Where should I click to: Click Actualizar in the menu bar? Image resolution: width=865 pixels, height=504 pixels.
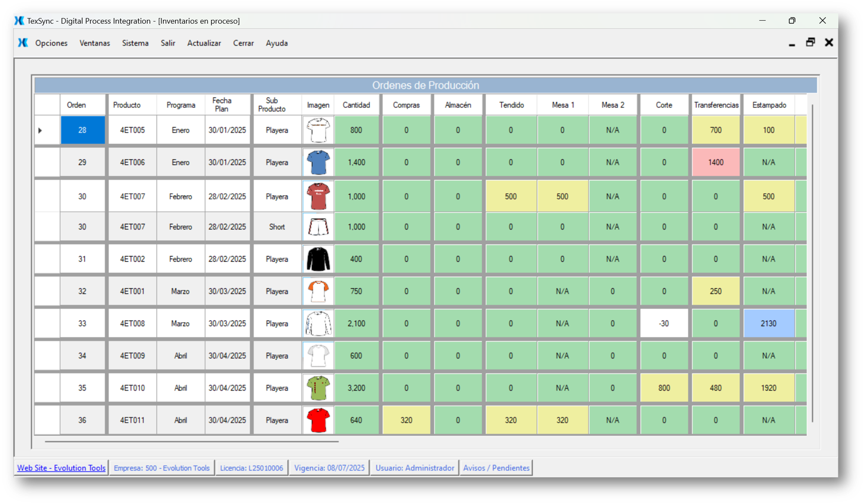click(204, 43)
